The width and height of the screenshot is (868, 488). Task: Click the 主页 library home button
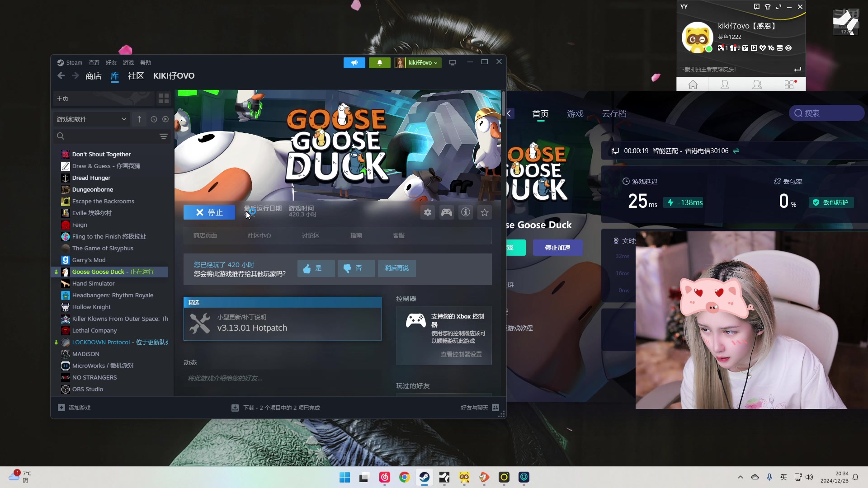click(x=104, y=99)
